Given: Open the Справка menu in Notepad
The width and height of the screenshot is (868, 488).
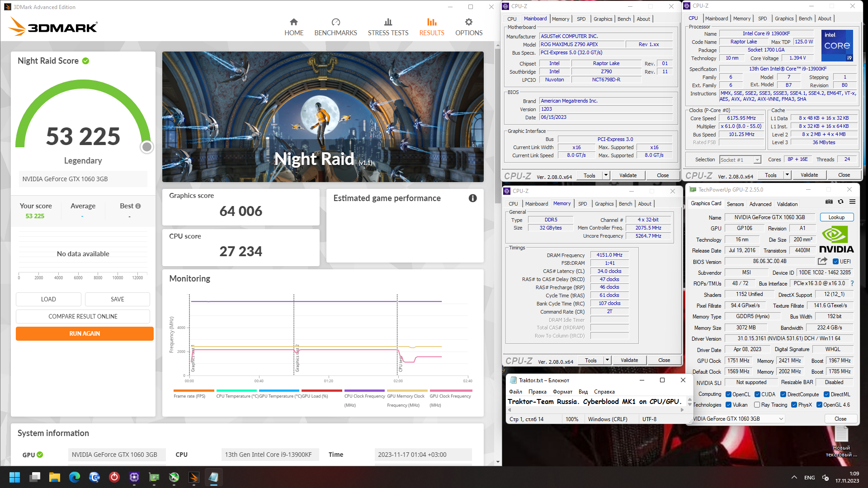Looking at the screenshot, I should 604,392.
